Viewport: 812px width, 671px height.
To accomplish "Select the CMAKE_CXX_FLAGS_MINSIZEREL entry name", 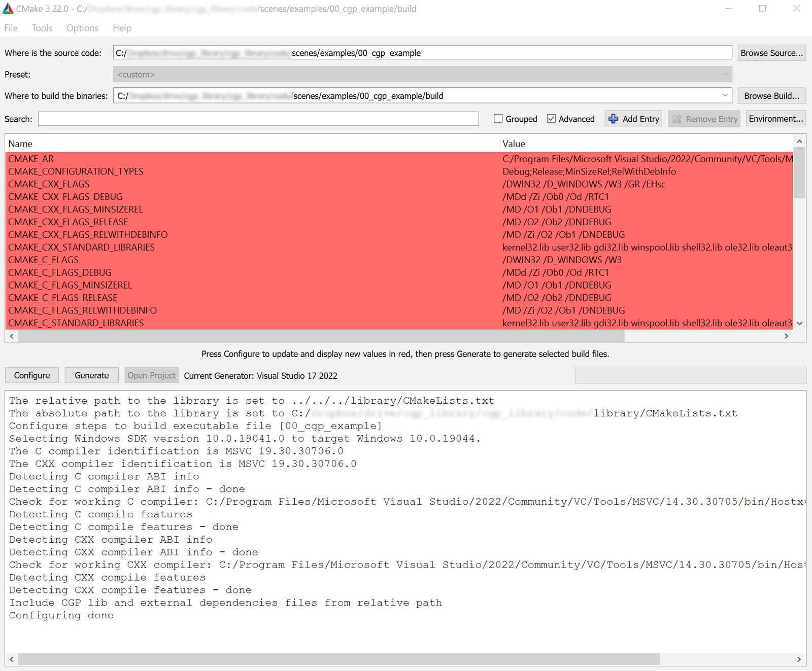I will pyautogui.click(x=75, y=209).
